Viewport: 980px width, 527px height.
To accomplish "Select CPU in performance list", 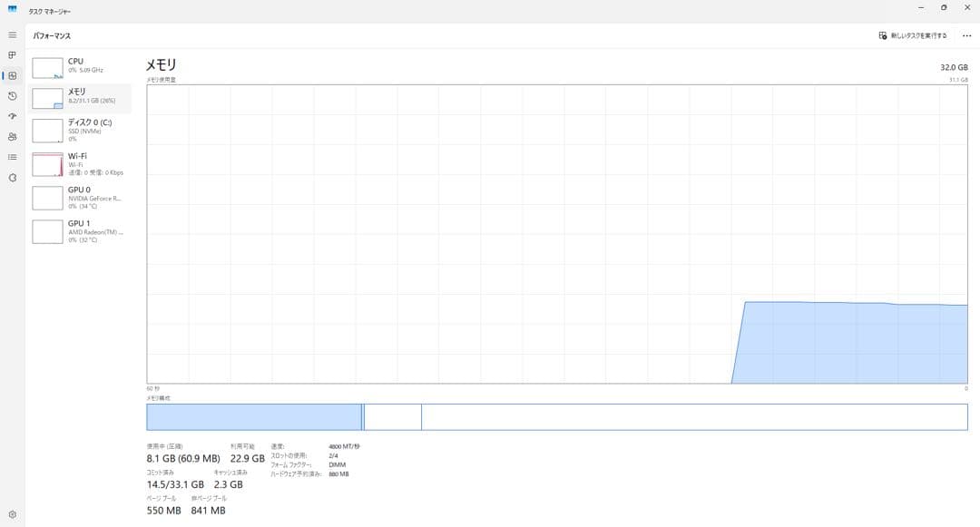I will (x=80, y=66).
